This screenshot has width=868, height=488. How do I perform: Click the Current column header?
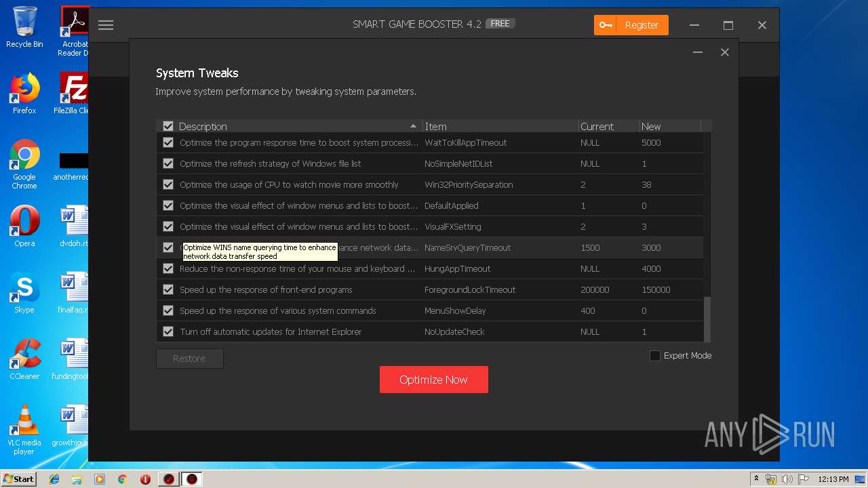(x=609, y=126)
